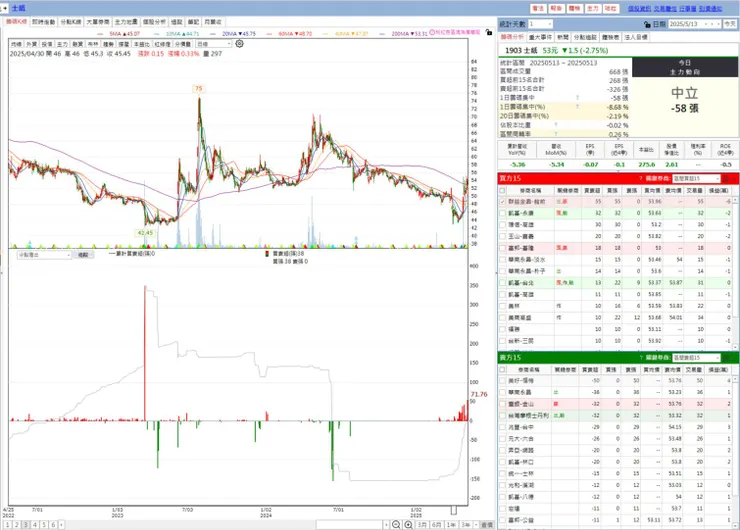Check the 華南永昌-淡水 row checkbox
The image size is (740, 530).
(502, 260)
